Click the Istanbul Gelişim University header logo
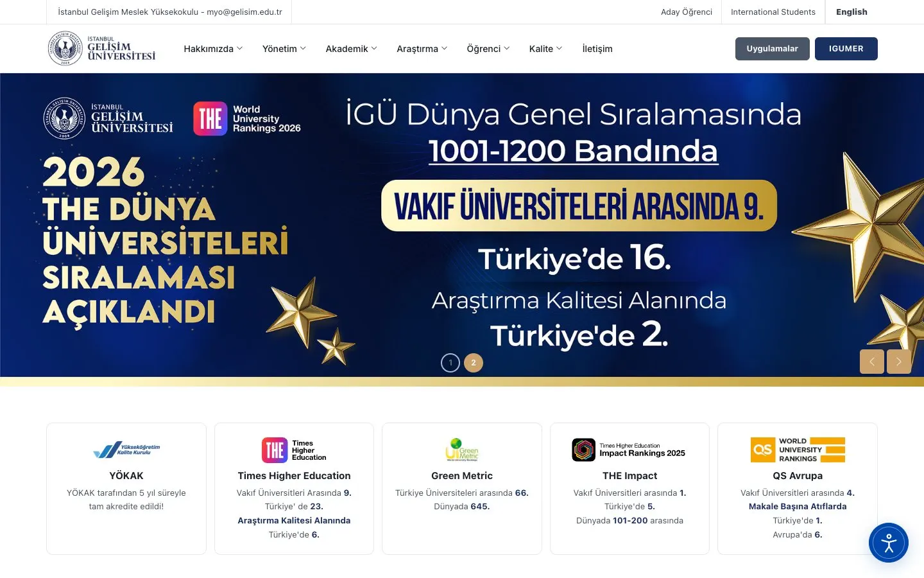The image size is (924, 578). (102, 49)
